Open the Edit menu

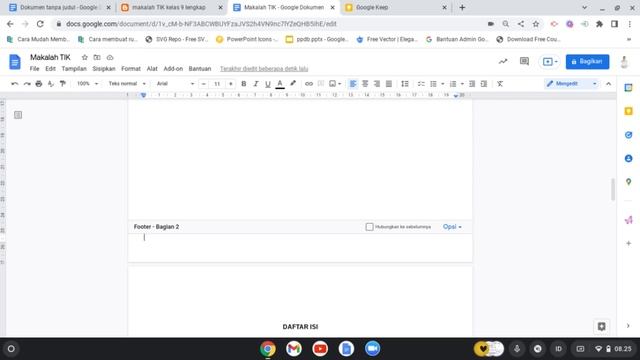[x=50, y=69]
